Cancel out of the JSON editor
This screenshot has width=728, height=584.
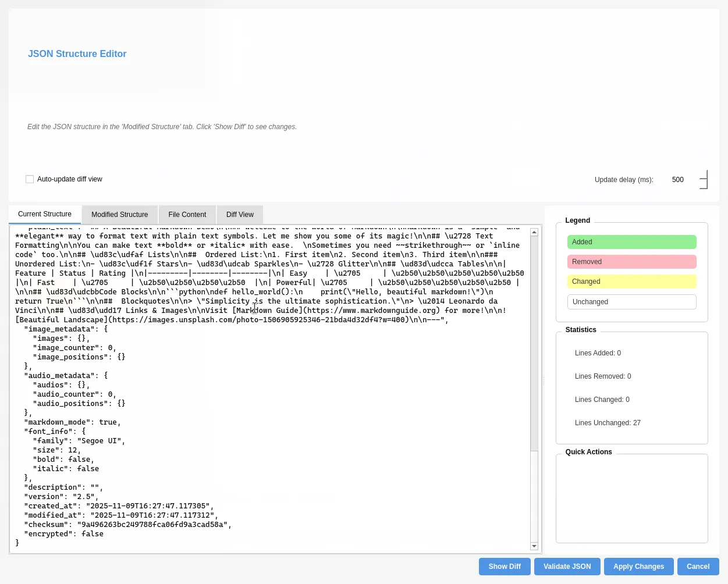click(698, 566)
